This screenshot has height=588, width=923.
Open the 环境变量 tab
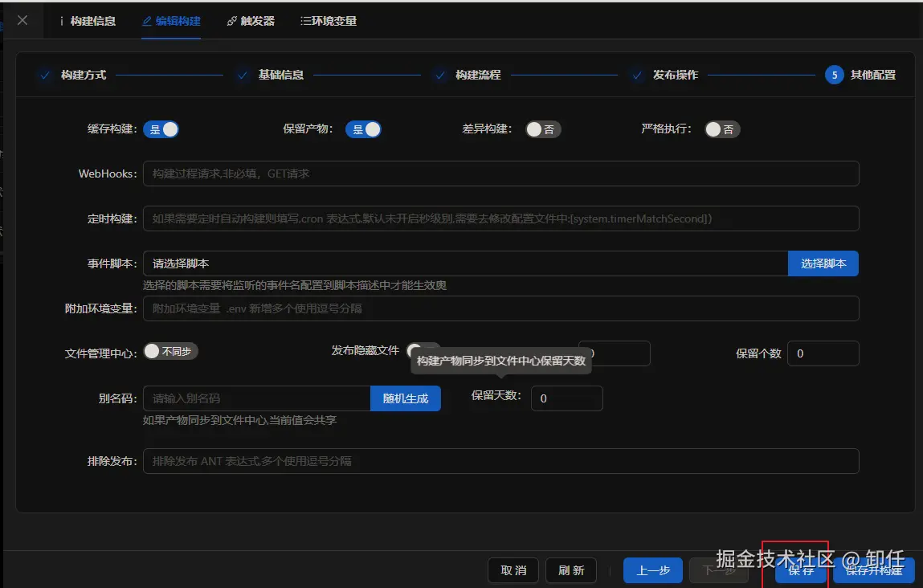pos(329,21)
